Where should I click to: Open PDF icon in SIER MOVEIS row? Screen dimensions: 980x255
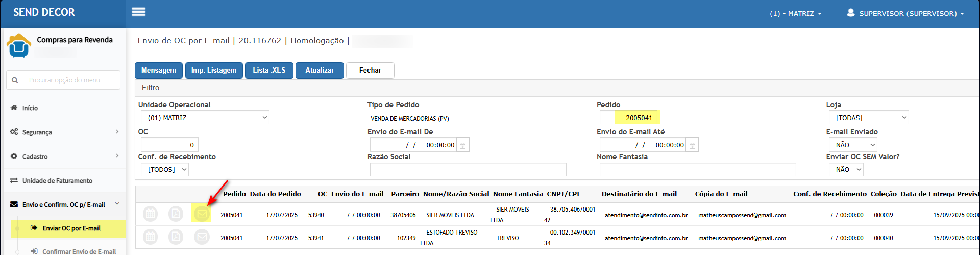176,214
